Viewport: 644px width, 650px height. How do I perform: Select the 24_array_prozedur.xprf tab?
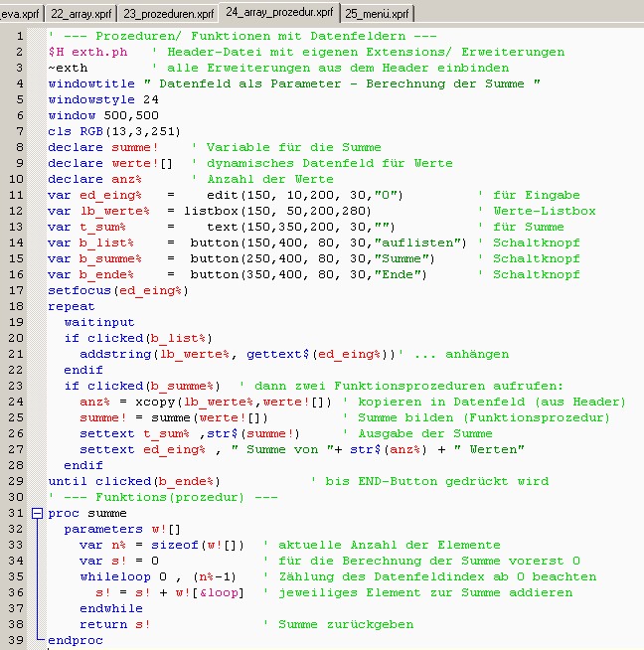279,12
